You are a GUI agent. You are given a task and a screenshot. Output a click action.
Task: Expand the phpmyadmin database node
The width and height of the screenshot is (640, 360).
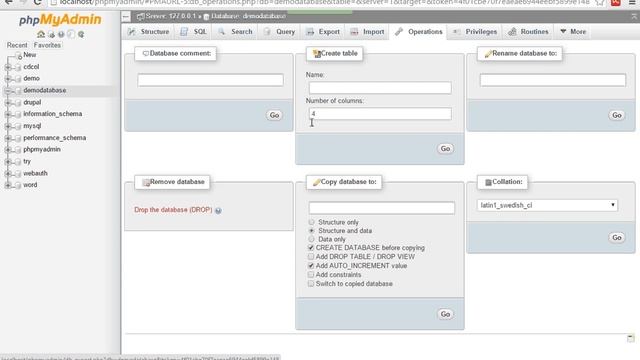8,150
